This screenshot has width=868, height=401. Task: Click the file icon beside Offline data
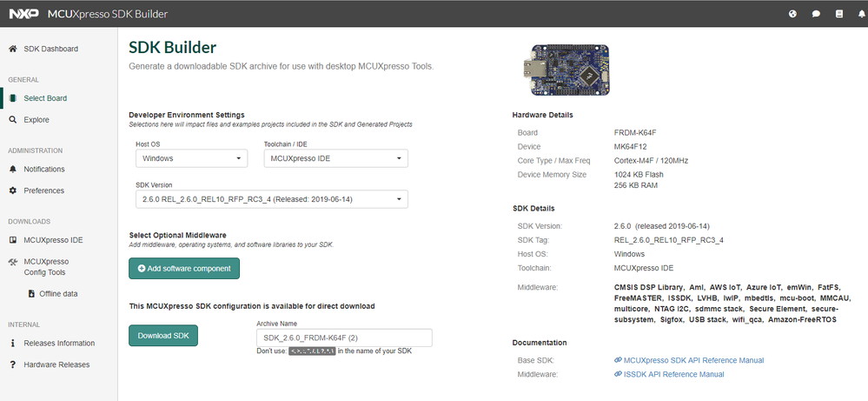pyautogui.click(x=31, y=293)
